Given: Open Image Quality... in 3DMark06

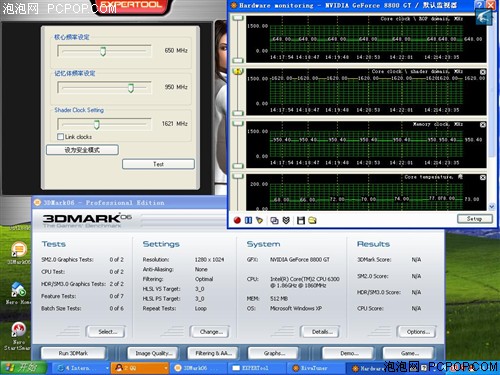Looking at the screenshot, I should coord(153,353).
